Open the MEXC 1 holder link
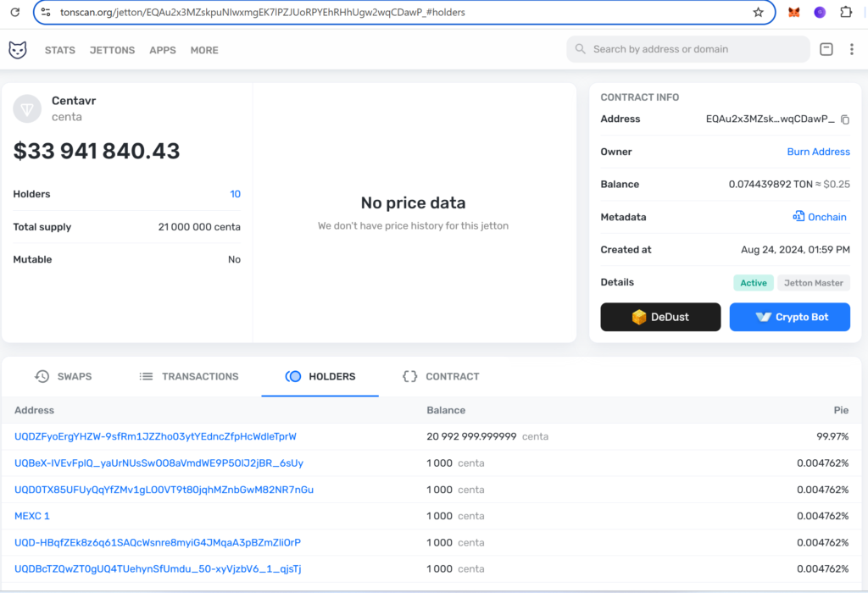868x593 pixels. point(32,516)
